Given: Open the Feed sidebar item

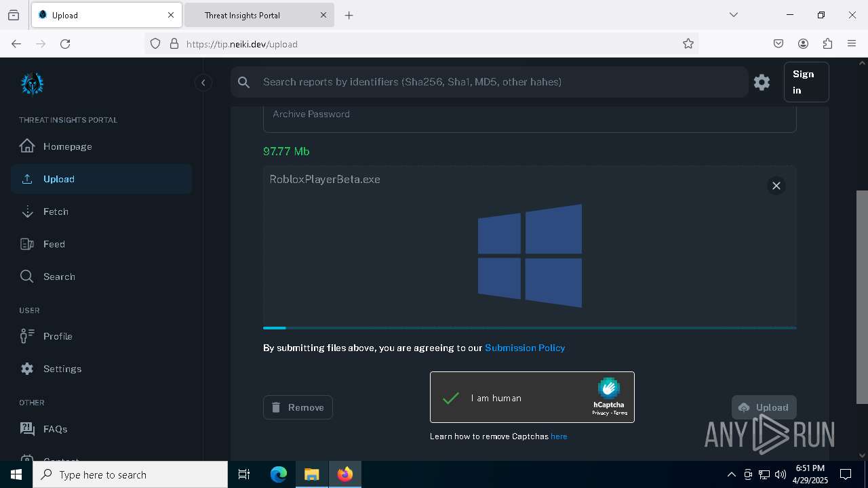Looking at the screenshot, I should (101, 244).
